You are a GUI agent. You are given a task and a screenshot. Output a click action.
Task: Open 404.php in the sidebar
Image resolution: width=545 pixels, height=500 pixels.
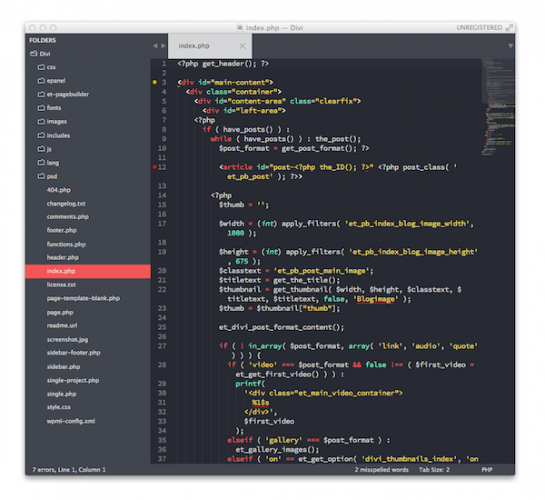pos(58,190)
